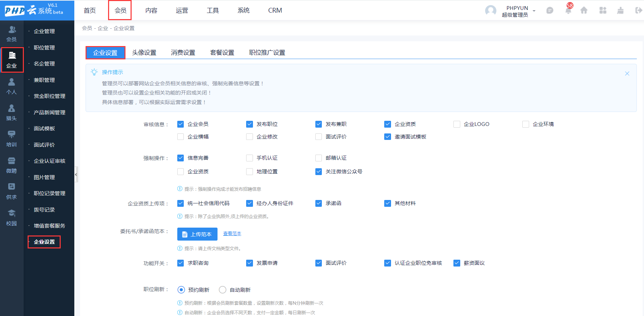The image size is (644, 316).
Task: Switch to the 头像设置 tab
Action: (144, 53)
